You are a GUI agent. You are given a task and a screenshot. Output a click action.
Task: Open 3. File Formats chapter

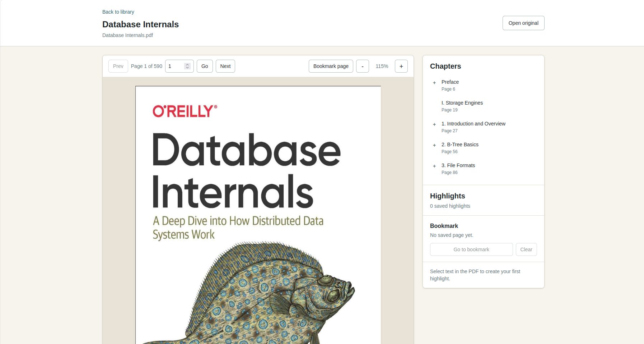[458, 165]
